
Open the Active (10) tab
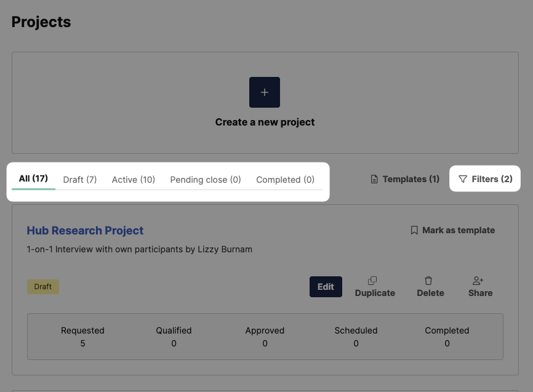click(133, 180)
